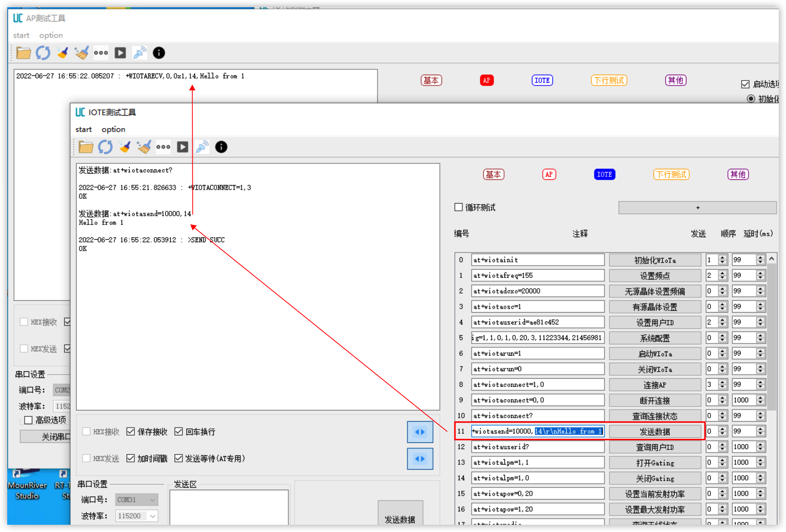Viewport: 786px width, 532px height.
Task: Click order stepper for row 4 设置用户ID
Action: [x=722, y=322]
